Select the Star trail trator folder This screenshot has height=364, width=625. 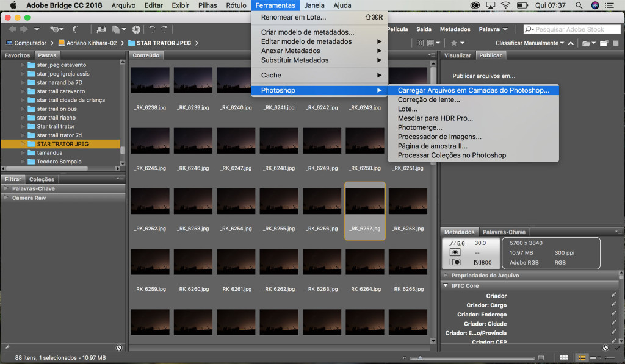pyautogui.click(x=56, y=126)
